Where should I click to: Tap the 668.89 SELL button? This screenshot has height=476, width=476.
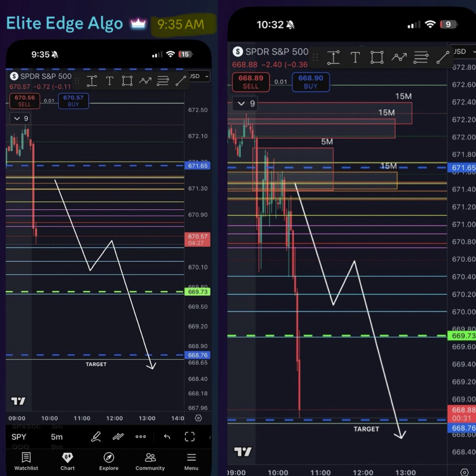[x=251, y=82]
